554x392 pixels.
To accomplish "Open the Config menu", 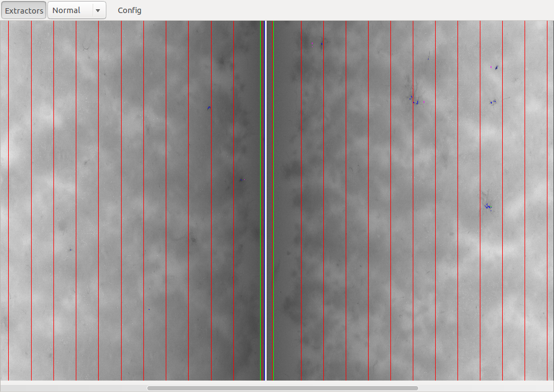I will point(129,10).
